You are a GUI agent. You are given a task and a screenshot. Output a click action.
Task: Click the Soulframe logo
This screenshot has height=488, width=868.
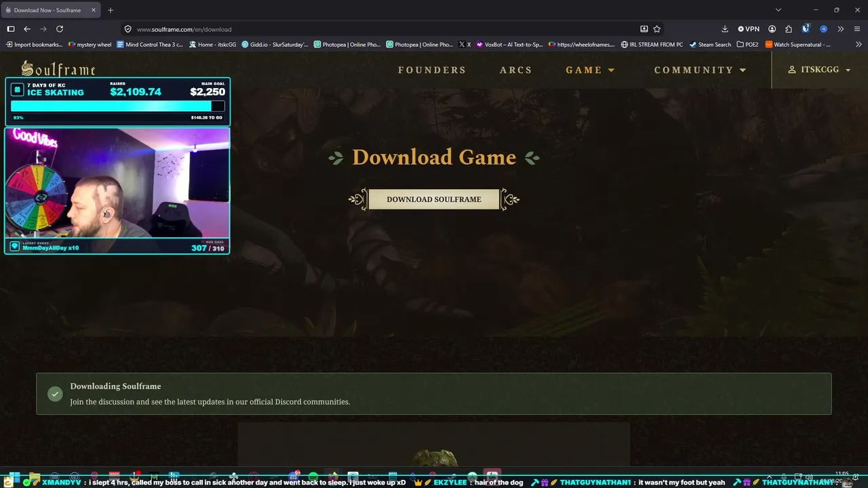[x=58, y=68]
